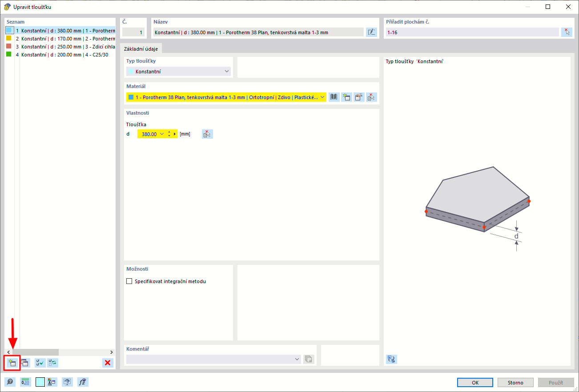Image resolution: width=579 pixels, height=392 pixels.
Task: Select all thicknesses with the check-all icon
Action: 40,363
